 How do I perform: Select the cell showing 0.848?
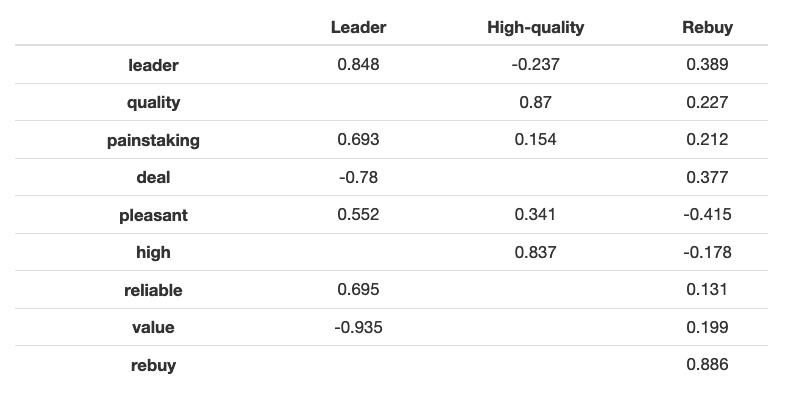[x=358, y=64]
